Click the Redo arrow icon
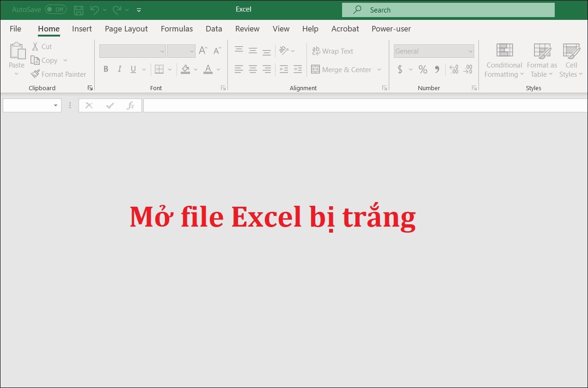Image resolution: width=588 pixels, height=388 pixels. [x=117, y=9]
